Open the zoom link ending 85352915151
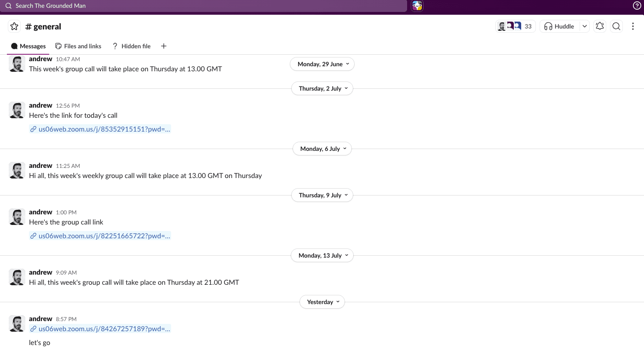 [x=100, y=129]
